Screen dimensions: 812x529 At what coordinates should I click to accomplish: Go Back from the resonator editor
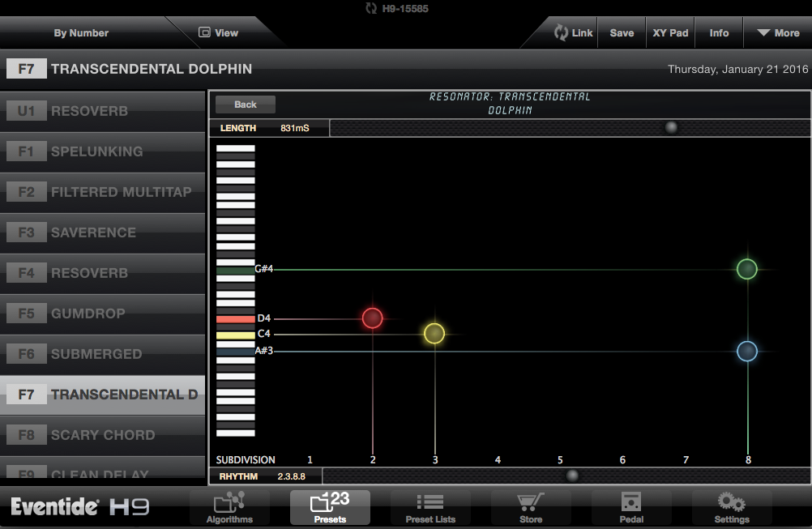coord(245,105)
